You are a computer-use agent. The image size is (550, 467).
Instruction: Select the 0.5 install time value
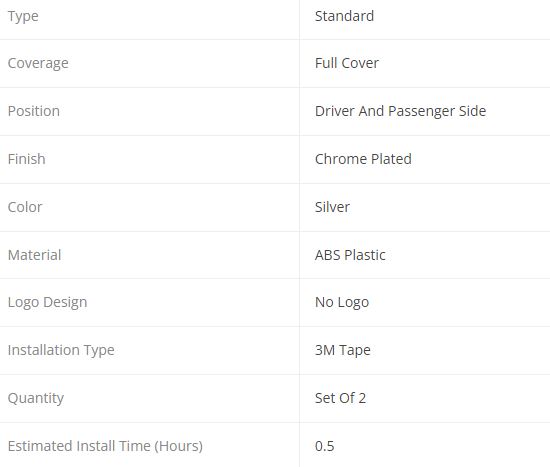(324, 446)
